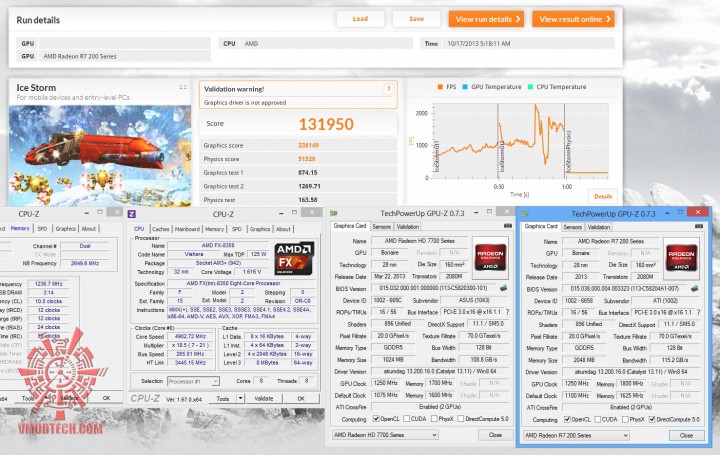Click GPU-Z title icon in R7 200 window

[525, 214]
